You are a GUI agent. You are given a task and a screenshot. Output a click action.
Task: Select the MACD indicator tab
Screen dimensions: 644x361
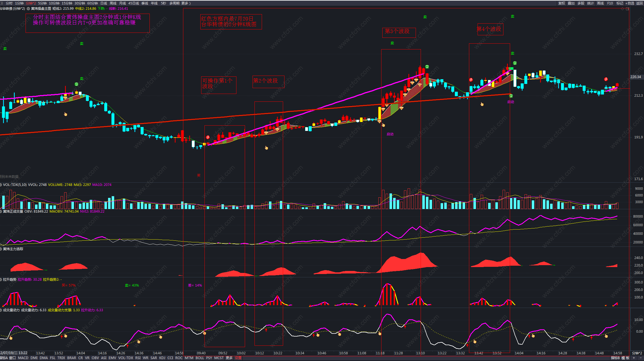pos(23,358)
